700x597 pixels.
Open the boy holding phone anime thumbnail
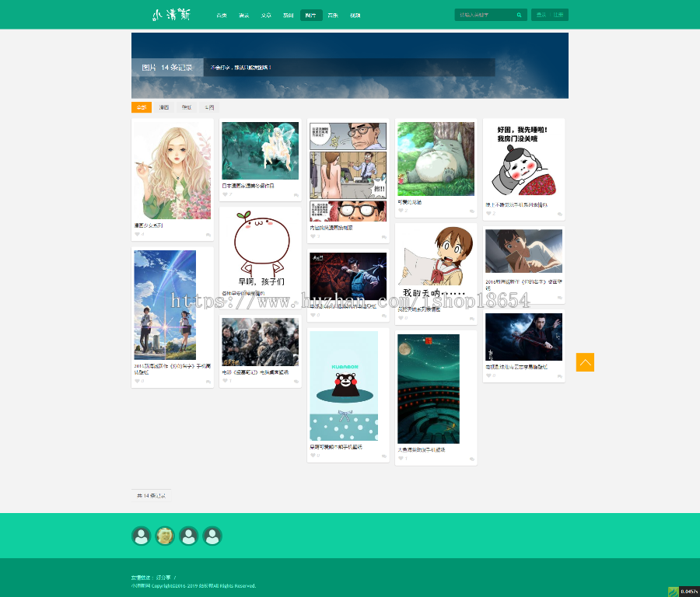pos(523,251)
